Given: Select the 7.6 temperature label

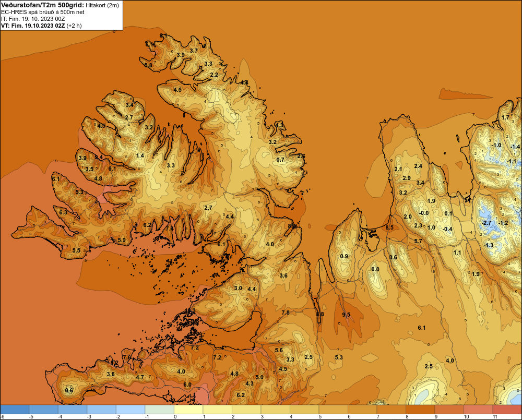Looking at the screenshot, I should pyautogui.click(x=127, y=357).
